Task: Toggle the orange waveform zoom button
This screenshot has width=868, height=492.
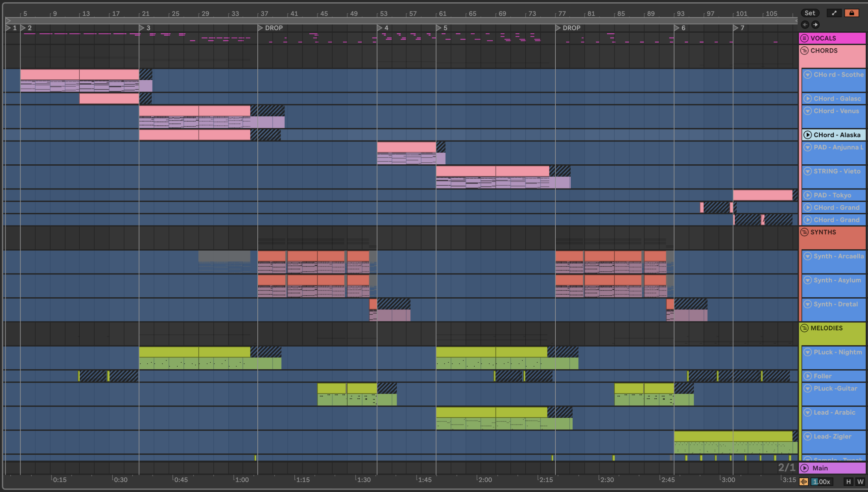Action: (x=804, y=482)
